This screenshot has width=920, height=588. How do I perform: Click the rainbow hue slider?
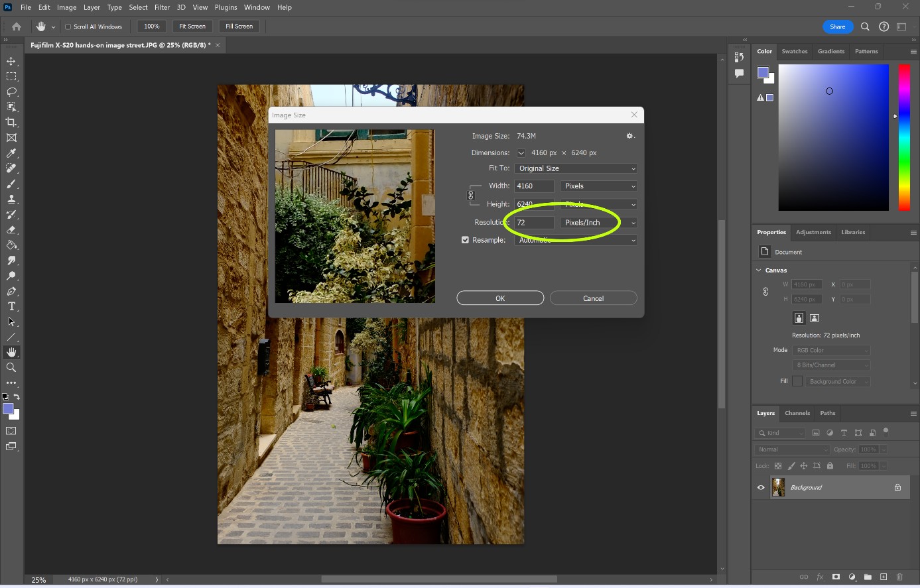(904, 137)
